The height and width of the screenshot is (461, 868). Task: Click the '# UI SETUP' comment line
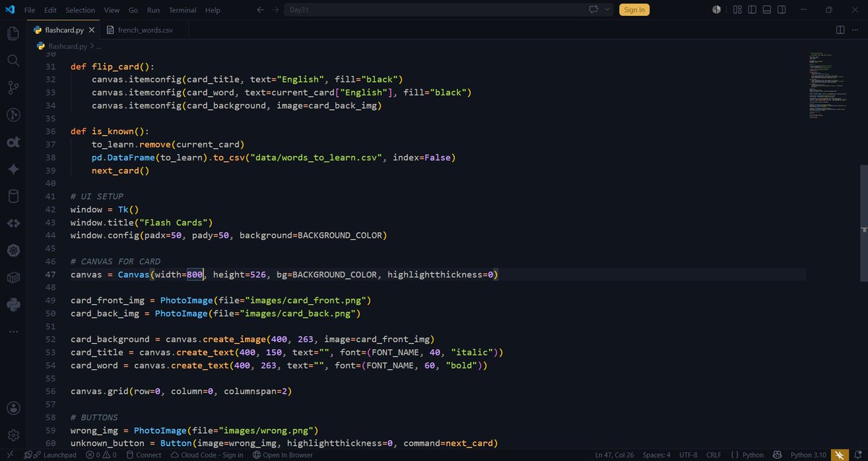(x=97, y=197)
